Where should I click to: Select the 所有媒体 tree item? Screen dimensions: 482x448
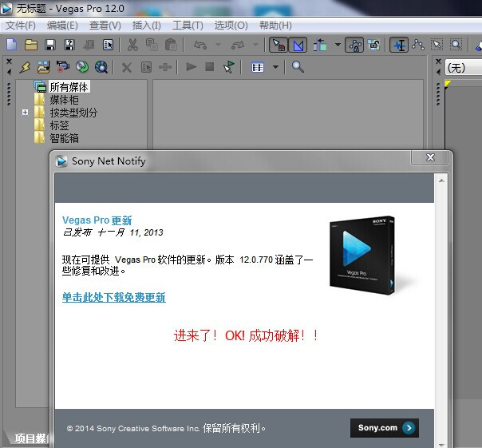point(69,87)
